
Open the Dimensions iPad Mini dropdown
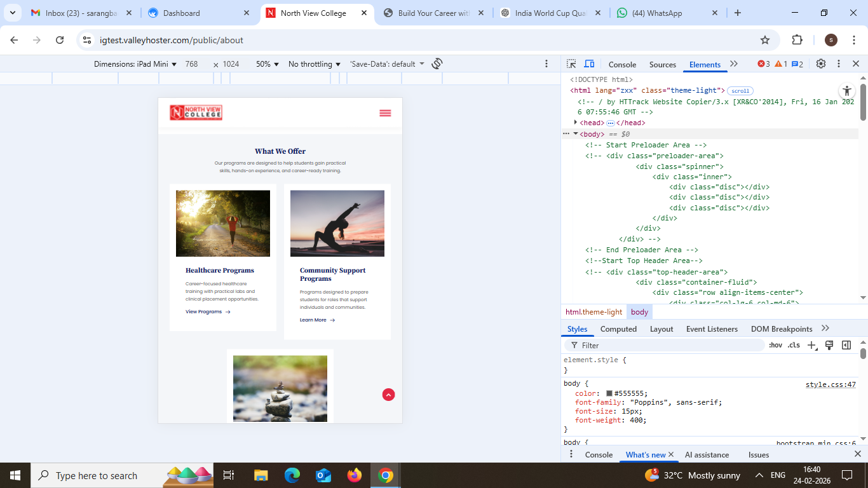point(135,64)
